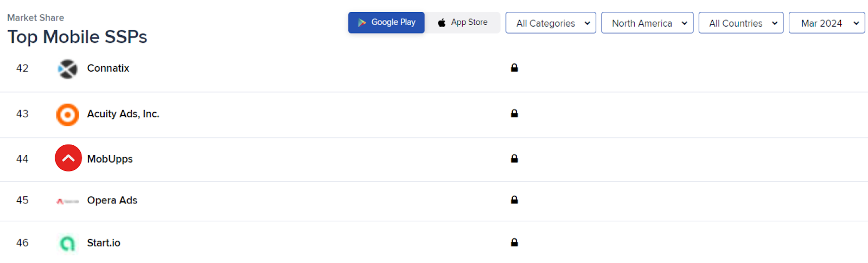Open the Acuity Ads, Inc. link

123,114
